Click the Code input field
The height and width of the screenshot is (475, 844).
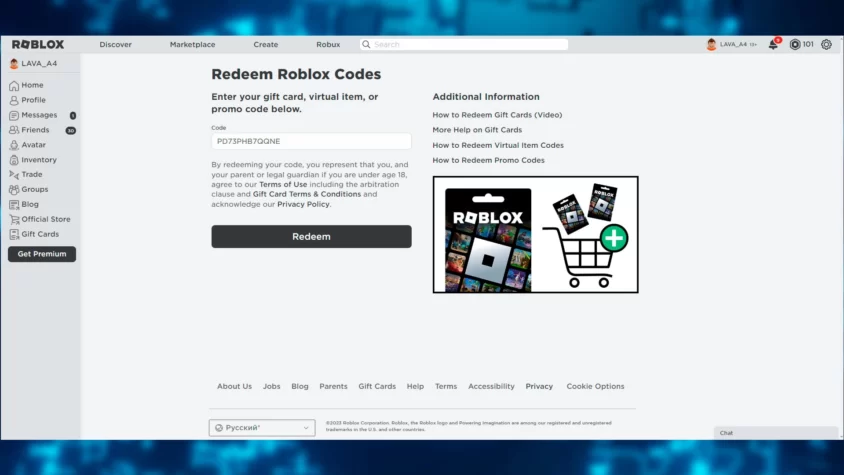click(x=311, y=141)
